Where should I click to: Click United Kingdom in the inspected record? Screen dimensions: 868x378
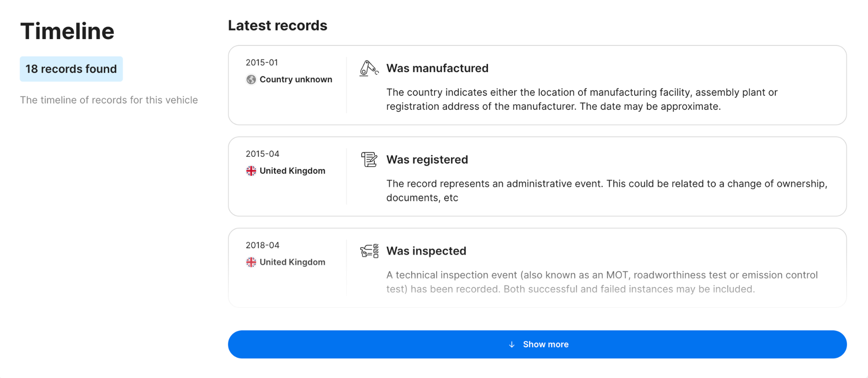tap(292, 262)
